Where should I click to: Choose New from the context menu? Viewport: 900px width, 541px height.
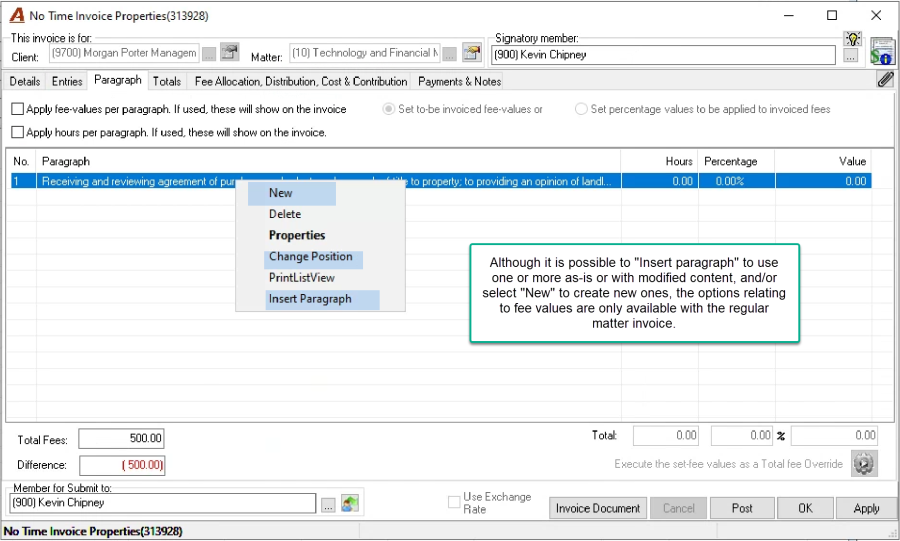(x=281, y=193)
